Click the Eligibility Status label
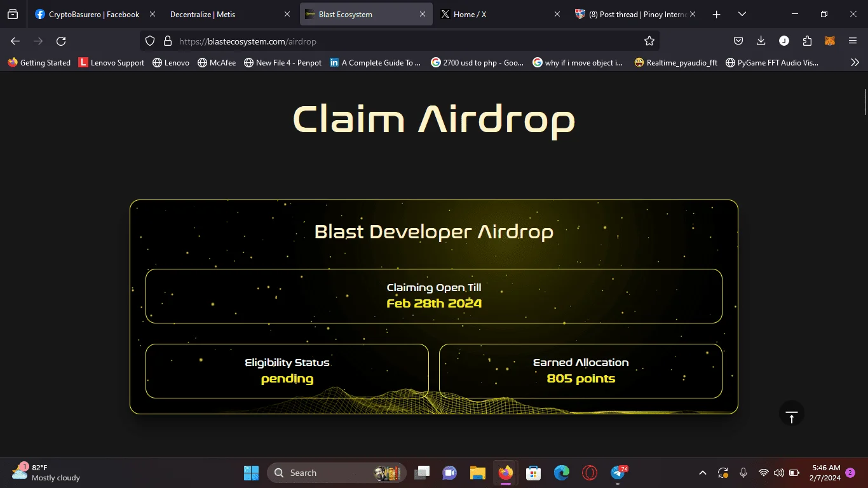868x488 pixels. (287, 362)
